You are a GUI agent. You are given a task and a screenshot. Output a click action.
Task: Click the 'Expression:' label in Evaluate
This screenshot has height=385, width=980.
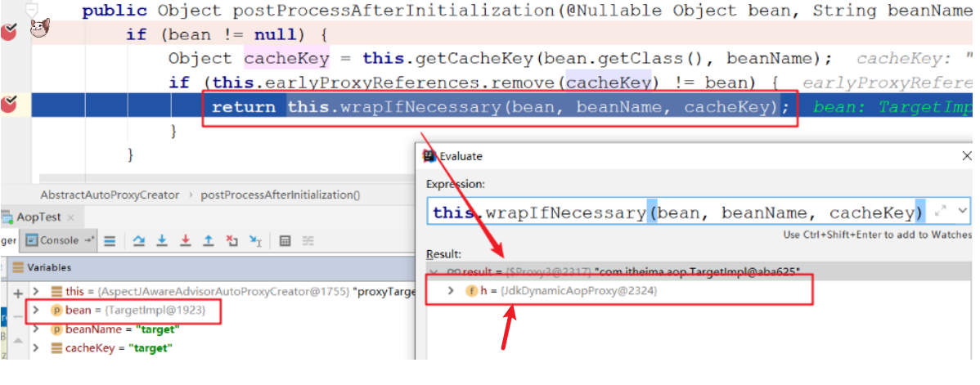point(455,184)
